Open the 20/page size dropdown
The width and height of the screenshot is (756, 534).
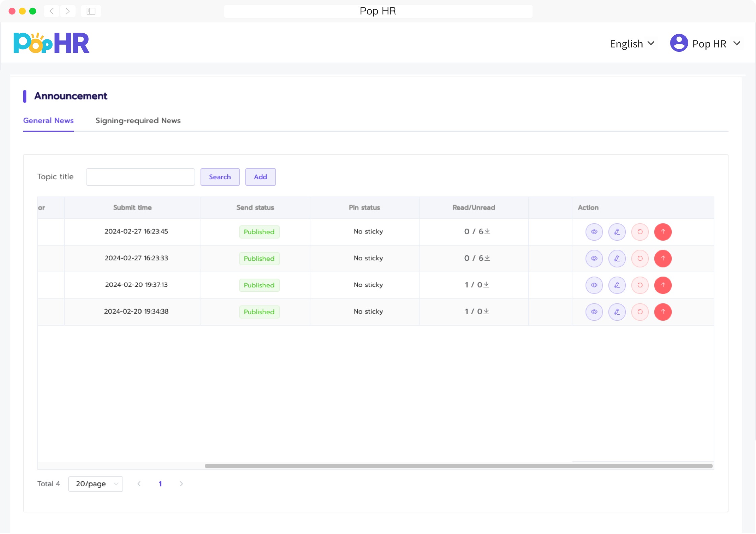(96, 484)
